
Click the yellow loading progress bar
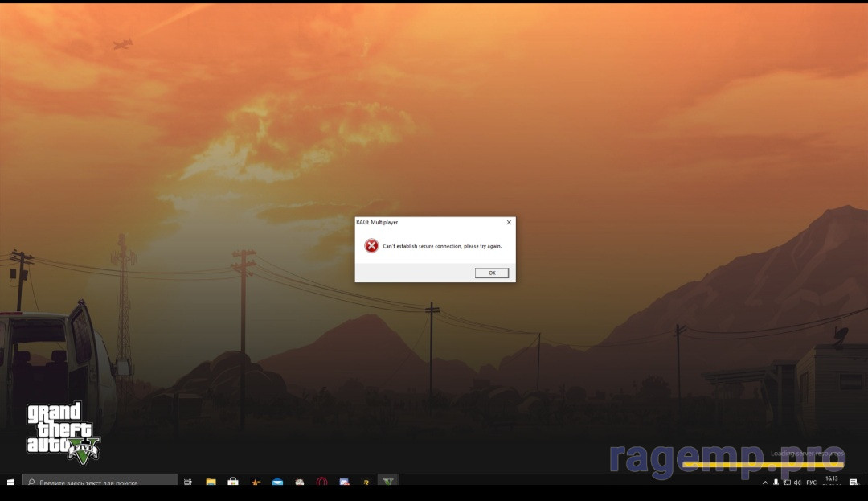pos(763,465)
